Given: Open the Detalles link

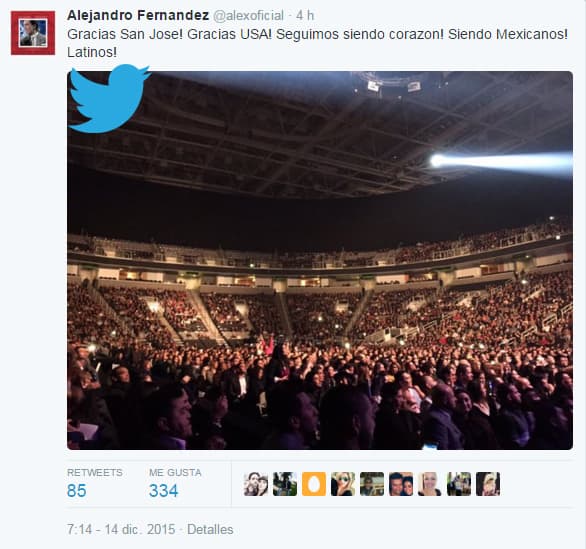Looking at the screenshot, I should click(210, 529).
